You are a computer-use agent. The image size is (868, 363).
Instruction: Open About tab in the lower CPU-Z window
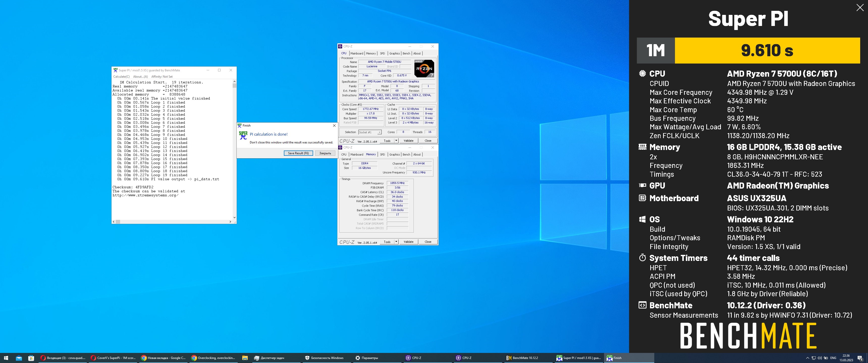tap(417, 155)
